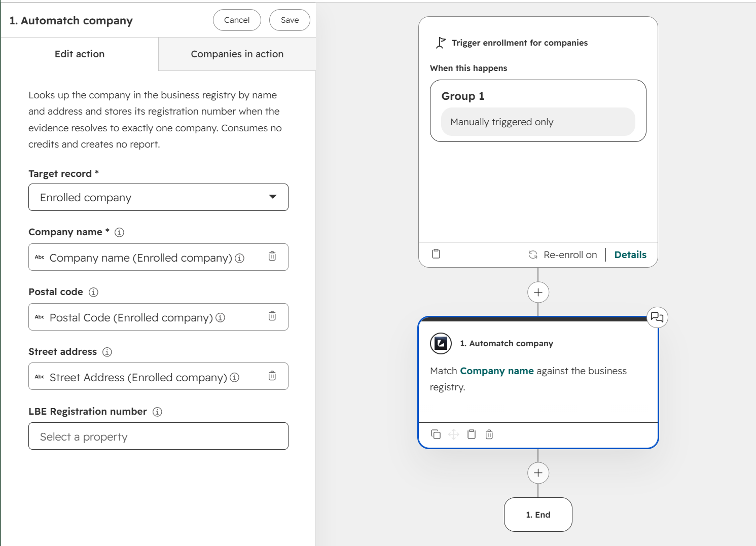Click the Company name property field

[158, 257]
